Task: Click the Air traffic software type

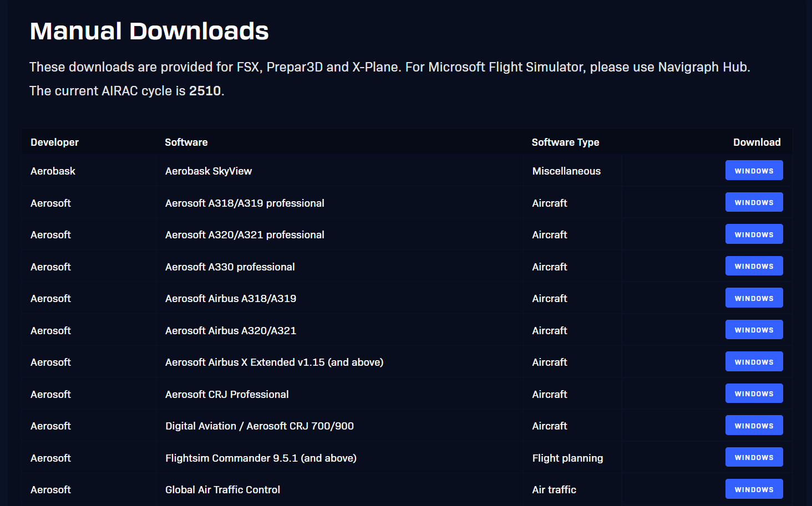Action: click(554, 490)
